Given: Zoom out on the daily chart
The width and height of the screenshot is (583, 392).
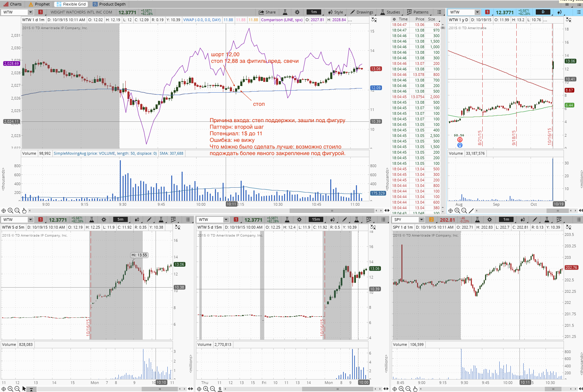Looking at the screenshot, I should [464, 211].
